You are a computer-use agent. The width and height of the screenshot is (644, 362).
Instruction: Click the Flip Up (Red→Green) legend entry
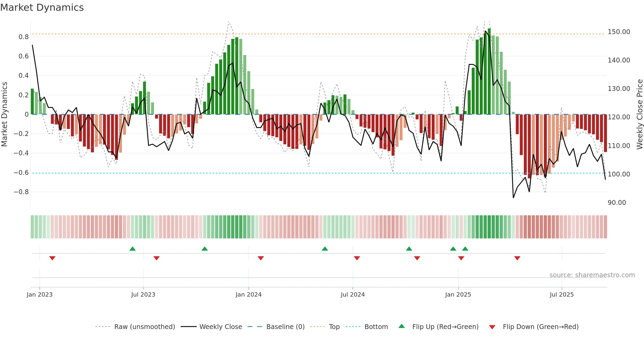point(438,327)
